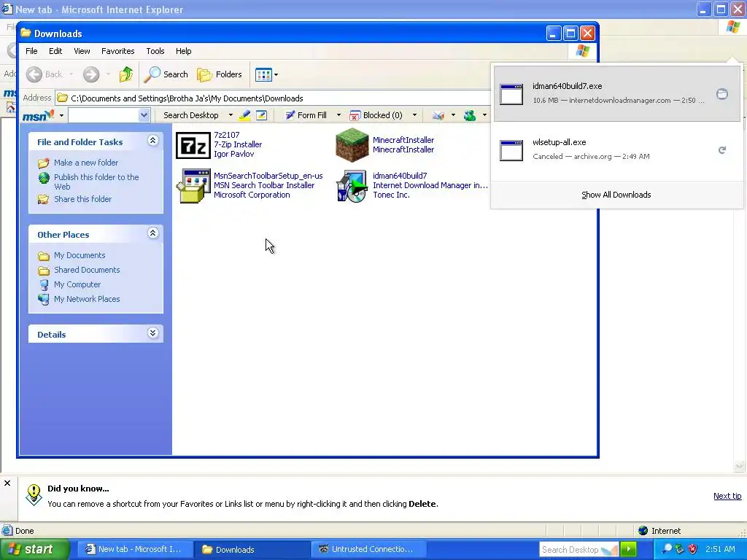Click the Search Desktop toolbar button
The image size is (747, 560).
(x=190, y=115)
